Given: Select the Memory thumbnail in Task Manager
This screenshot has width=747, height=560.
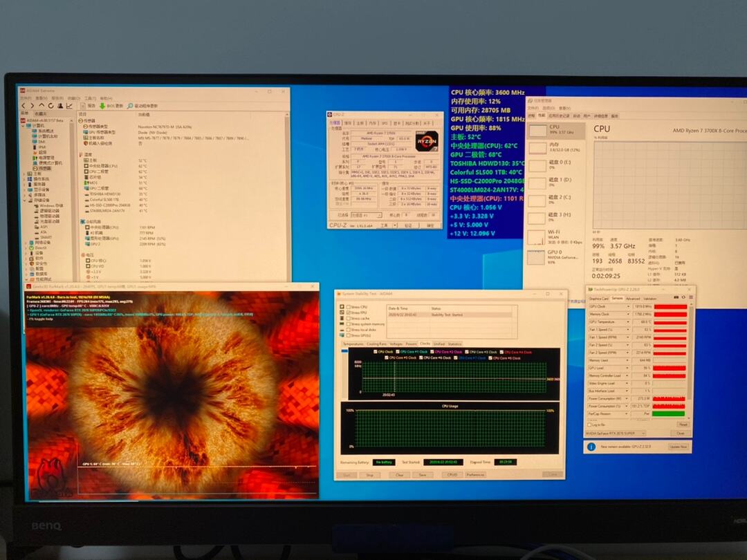Looking at the screenshot, I should tap(538, 148).
